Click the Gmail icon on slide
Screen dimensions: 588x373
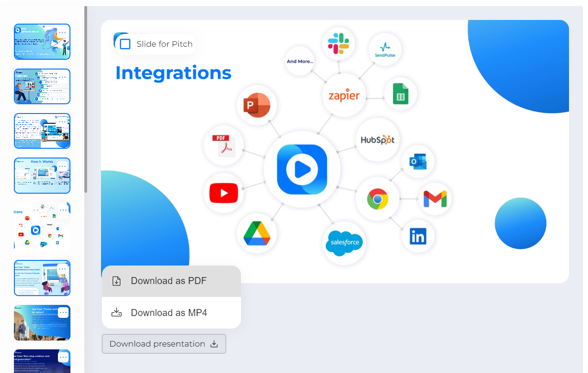(x=435, y=199)
